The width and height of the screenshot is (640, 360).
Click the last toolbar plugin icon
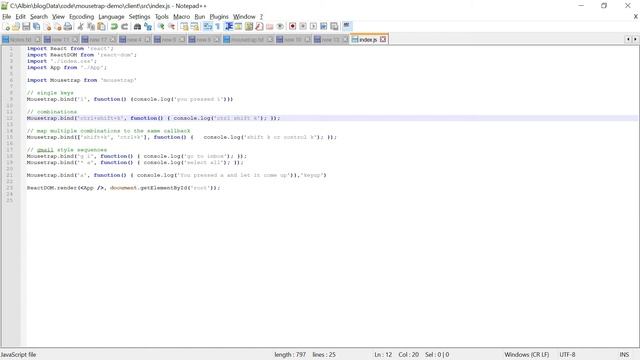point(347,27)
